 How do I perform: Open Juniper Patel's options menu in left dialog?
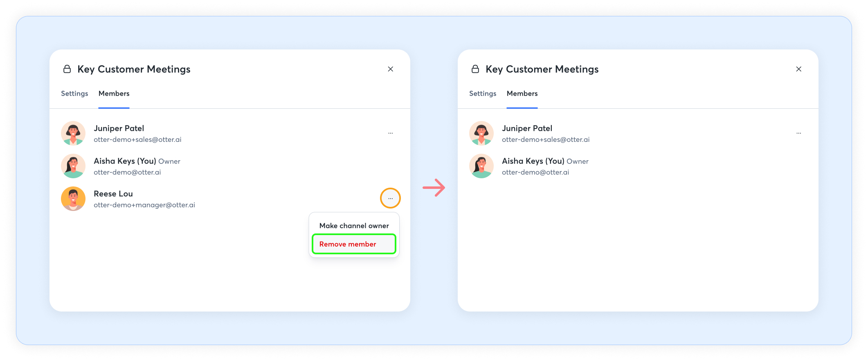[x=390, y=133]
